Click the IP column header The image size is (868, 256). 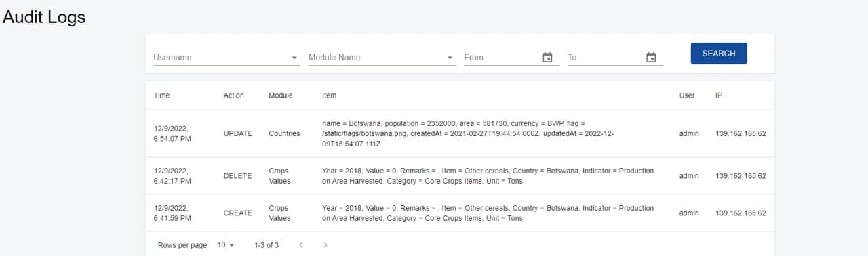[x=719, y=95]
